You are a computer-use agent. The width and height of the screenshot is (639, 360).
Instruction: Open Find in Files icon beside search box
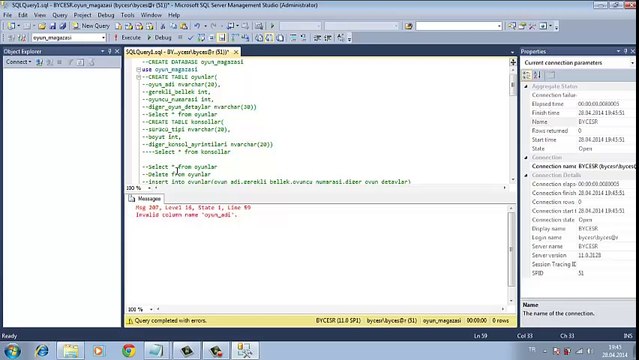pos(409,26)
